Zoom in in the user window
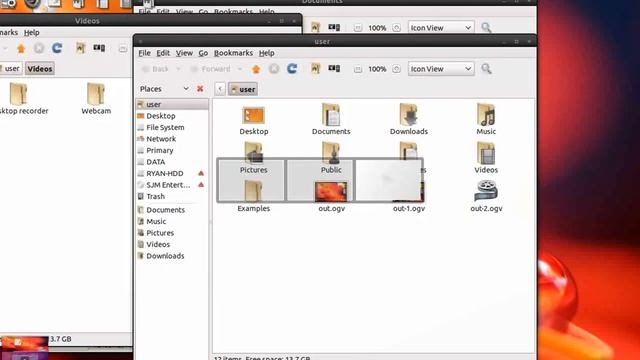The width and height of the screenshot is (640, 360). (396, 69)
